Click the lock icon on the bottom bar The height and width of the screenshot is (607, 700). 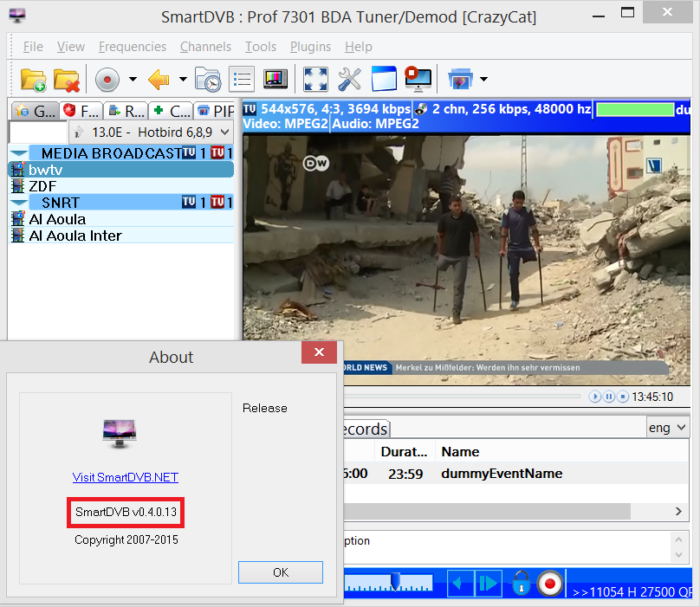point(521,583)
